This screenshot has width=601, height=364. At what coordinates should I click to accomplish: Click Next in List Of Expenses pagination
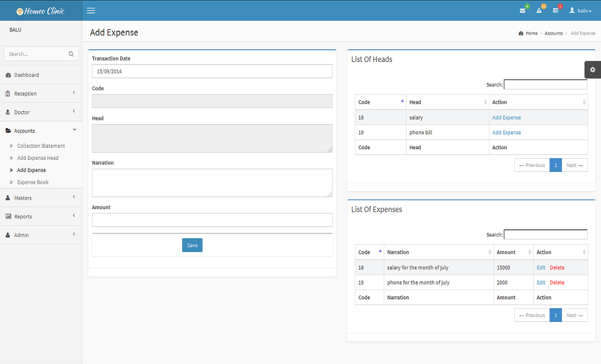[574, 315]
